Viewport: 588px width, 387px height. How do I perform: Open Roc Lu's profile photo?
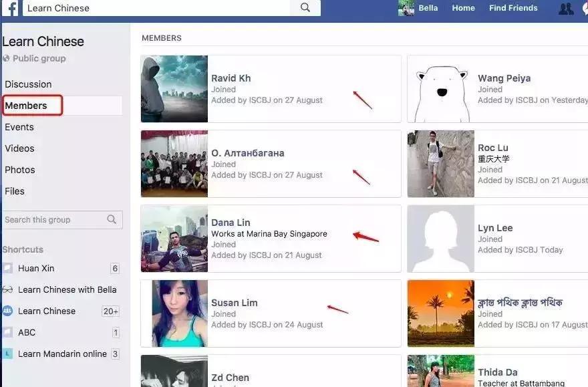point(440,164)
